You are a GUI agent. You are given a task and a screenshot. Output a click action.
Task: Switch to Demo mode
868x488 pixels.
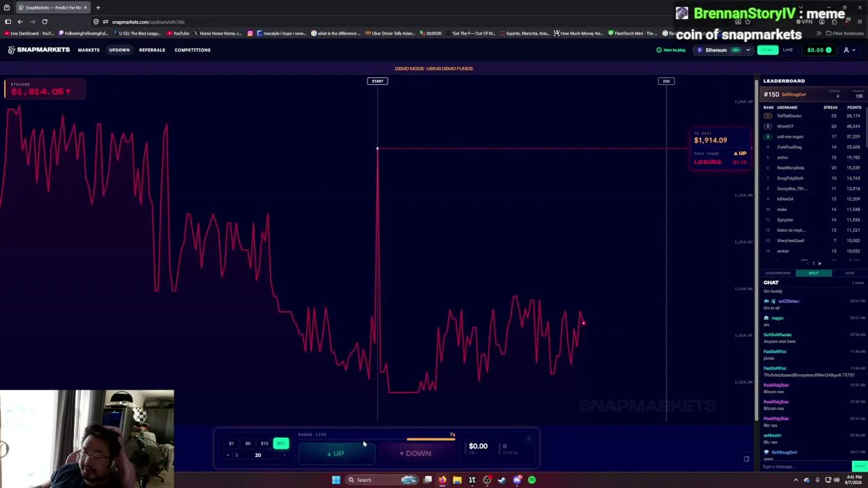point(768,49)
